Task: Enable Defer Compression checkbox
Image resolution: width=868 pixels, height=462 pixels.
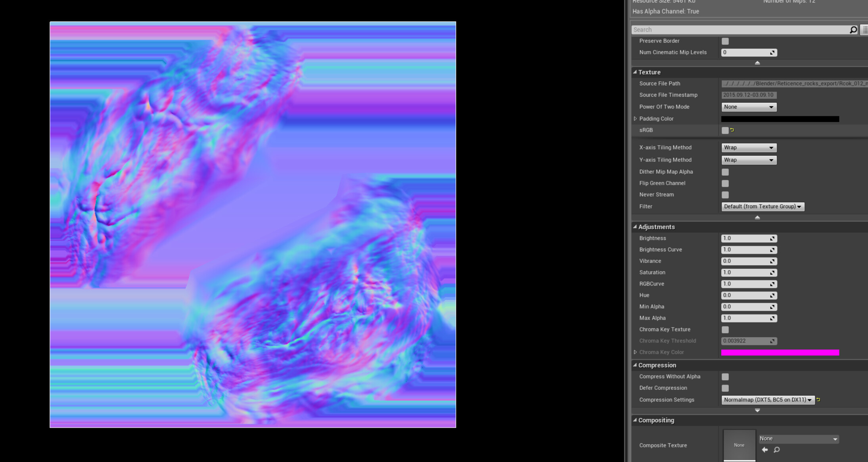Action: (725, 388)
